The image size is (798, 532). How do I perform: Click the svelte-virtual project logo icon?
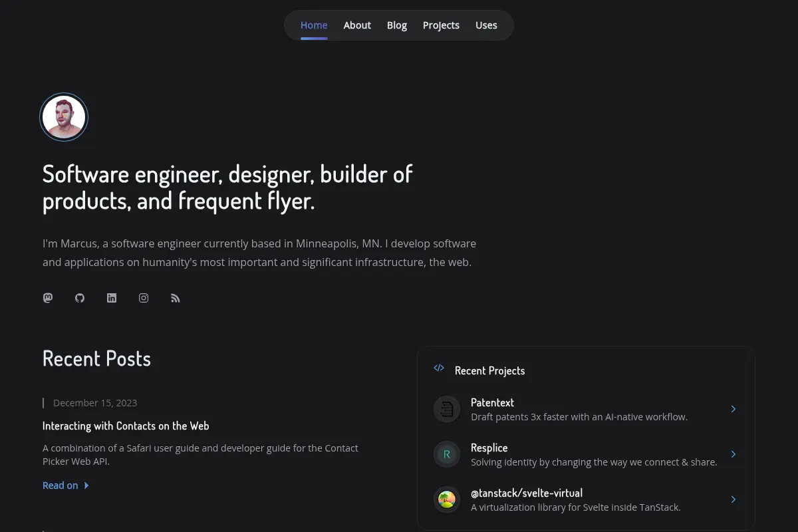coord(447,499)
